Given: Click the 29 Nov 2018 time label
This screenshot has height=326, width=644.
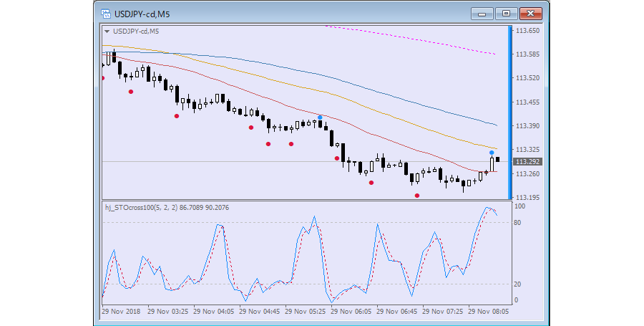Looking at the screenshot, I should 121,312.
